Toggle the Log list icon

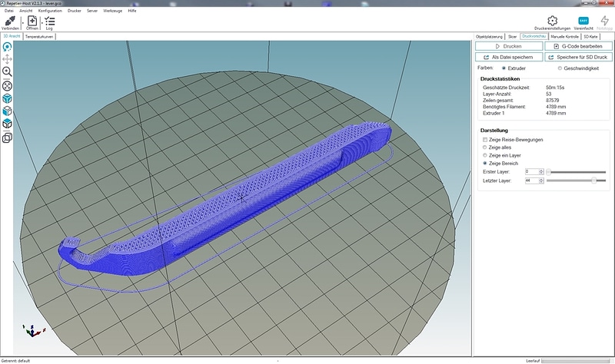tap(49, 21)
